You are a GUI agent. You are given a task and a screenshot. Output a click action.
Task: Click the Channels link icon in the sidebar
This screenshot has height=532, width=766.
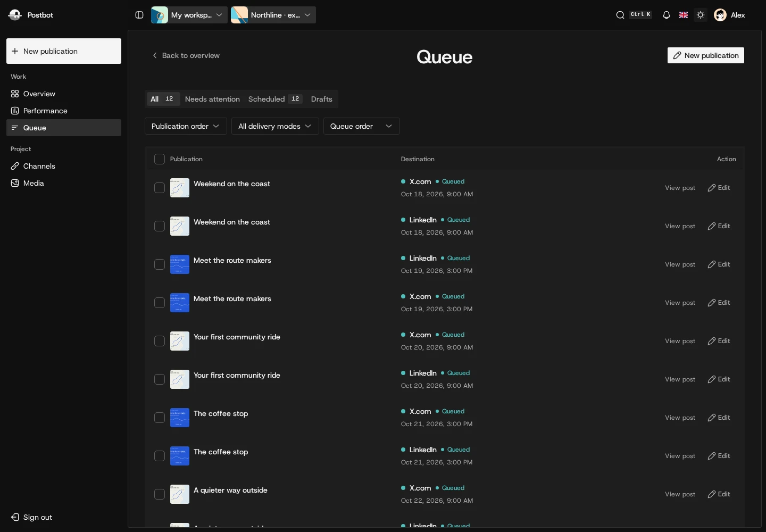click(15, 166)
